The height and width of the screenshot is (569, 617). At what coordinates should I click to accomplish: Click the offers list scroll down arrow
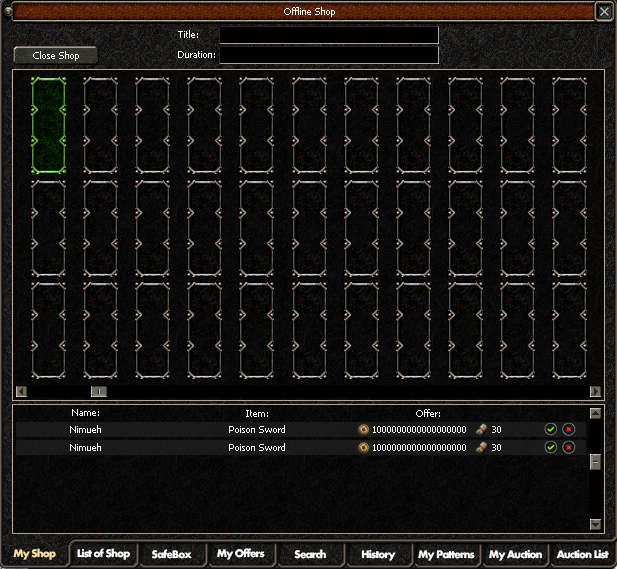595,525
